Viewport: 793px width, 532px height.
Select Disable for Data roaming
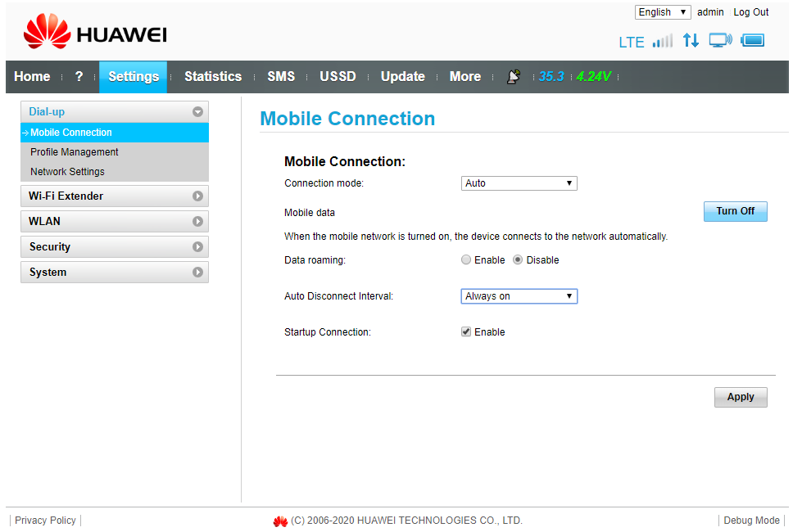tap(518, 259)
